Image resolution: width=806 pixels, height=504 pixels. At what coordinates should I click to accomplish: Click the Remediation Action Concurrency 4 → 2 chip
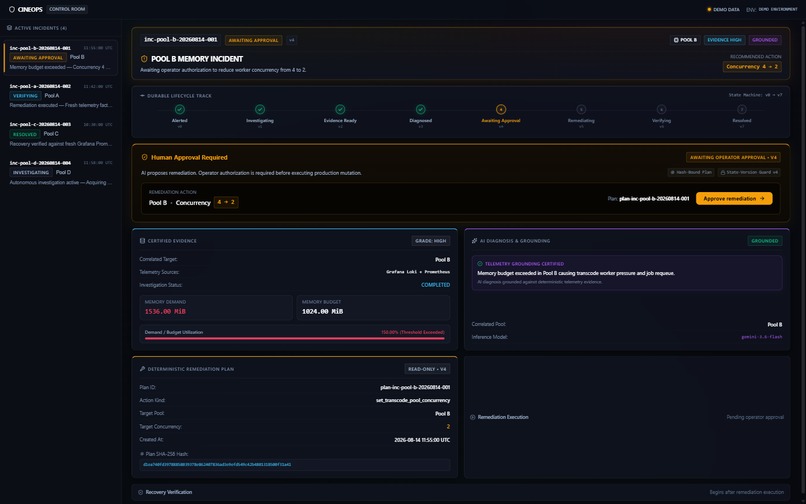(x=226, y=202)
